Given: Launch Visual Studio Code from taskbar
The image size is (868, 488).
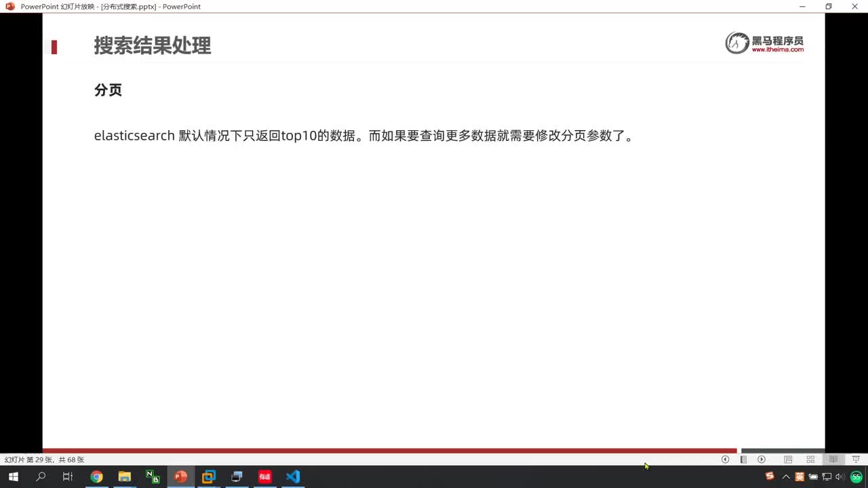Looking at the screenshot, I should pos(293,476).
